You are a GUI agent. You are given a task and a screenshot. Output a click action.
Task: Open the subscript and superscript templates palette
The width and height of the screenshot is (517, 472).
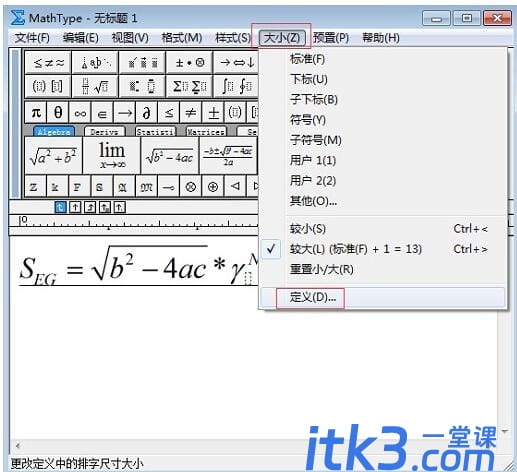tap(142, 86)
